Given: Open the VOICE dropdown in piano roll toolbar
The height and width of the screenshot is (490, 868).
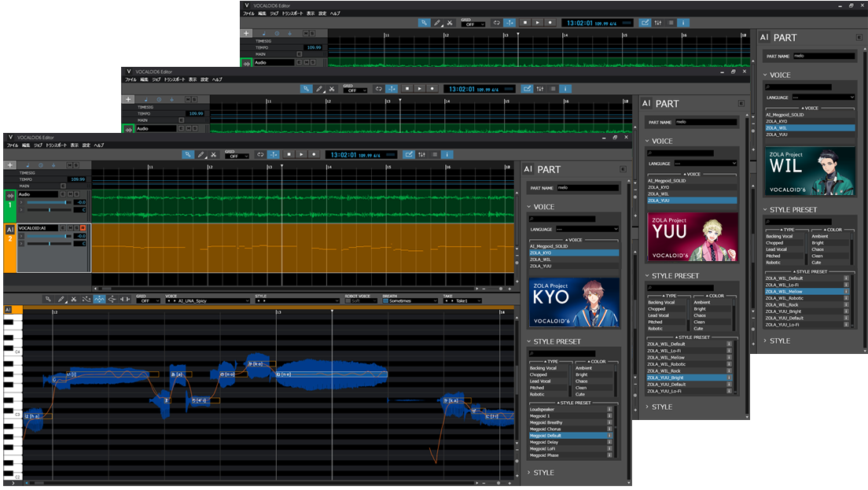Looking at the screenshot, I should point(208,300).
